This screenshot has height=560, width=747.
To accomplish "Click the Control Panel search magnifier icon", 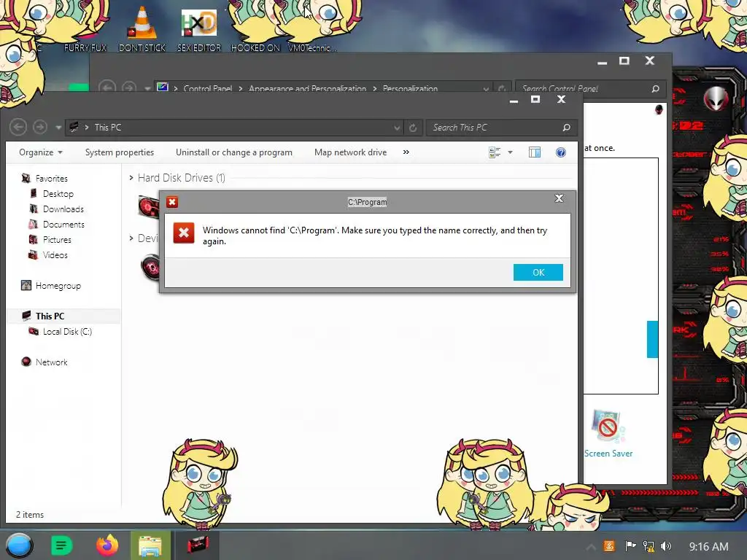I will point(655,88).
